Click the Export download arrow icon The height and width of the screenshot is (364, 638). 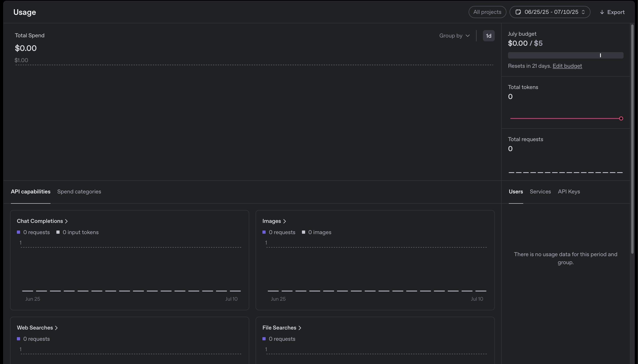pos(602,12)
